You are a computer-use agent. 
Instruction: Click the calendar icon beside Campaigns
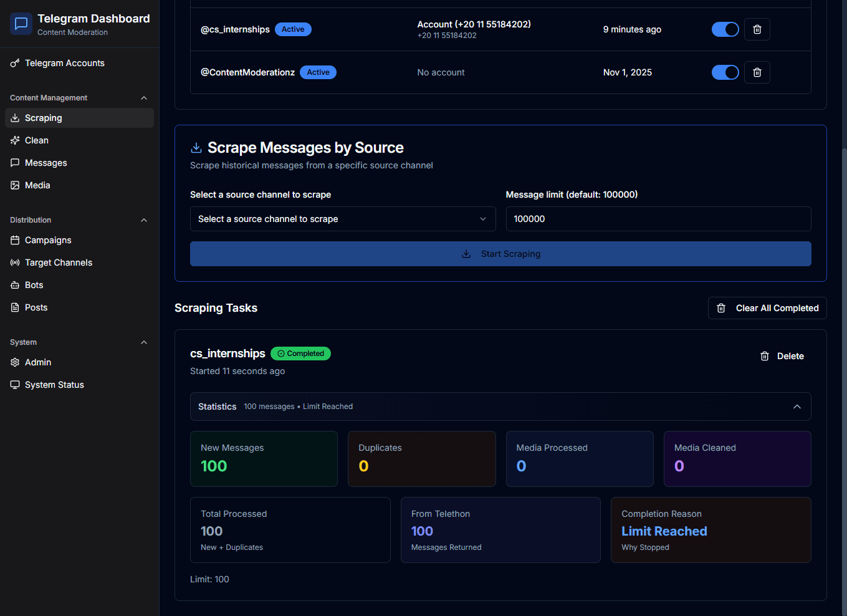[15, 240]
